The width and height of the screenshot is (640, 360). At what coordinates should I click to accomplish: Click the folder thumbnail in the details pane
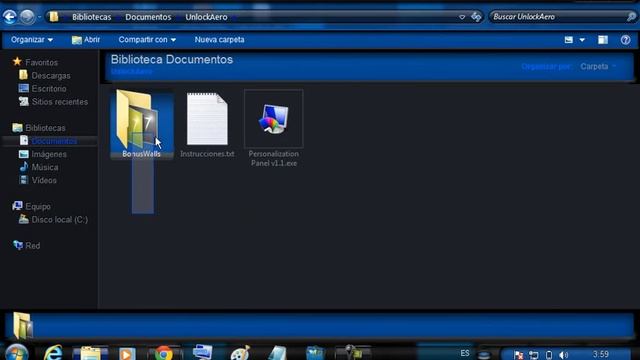22,325
